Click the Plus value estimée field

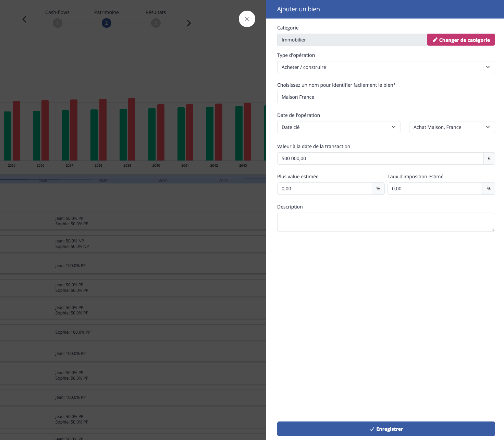324,189
